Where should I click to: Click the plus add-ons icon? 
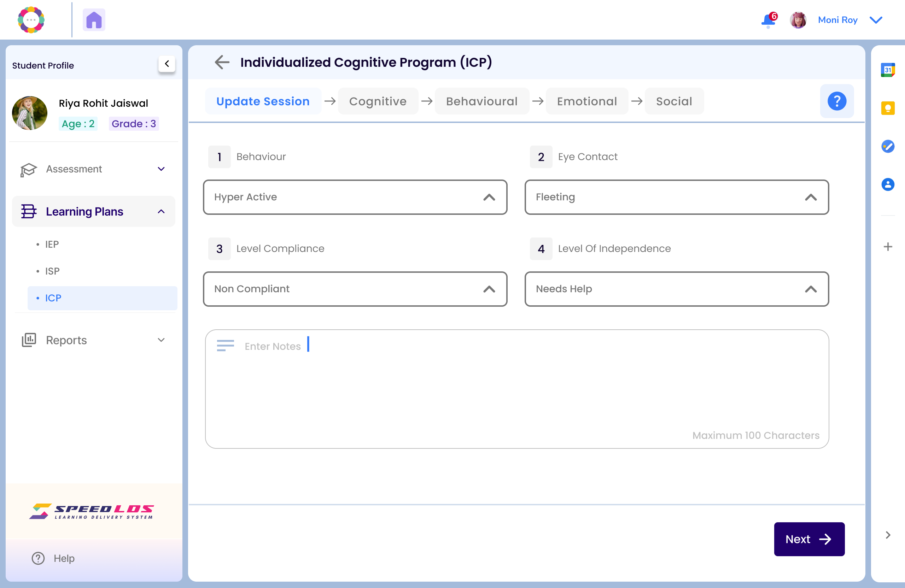coord(888,247)
